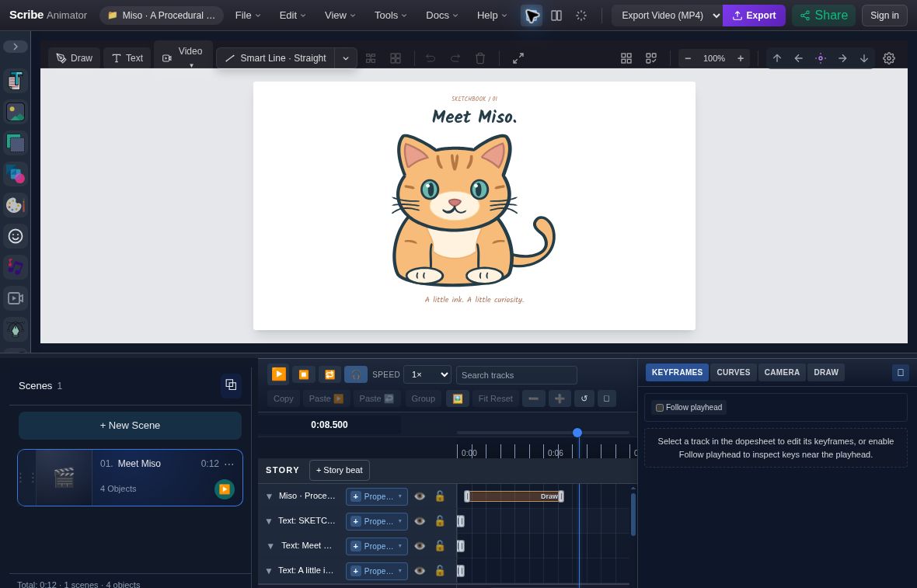Click the + Story beat button
917x588 pixels.
tap(339, 470)
